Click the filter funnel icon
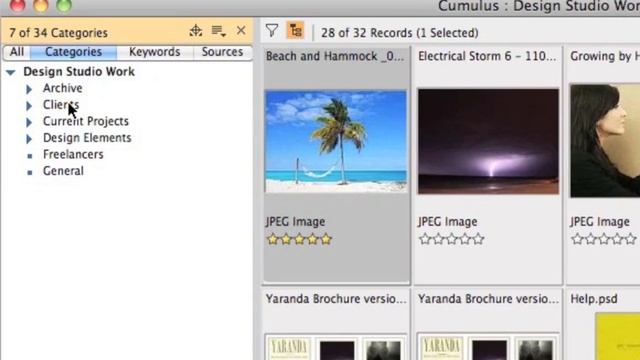This screenshot has width=640, height=360. [272, 31]
